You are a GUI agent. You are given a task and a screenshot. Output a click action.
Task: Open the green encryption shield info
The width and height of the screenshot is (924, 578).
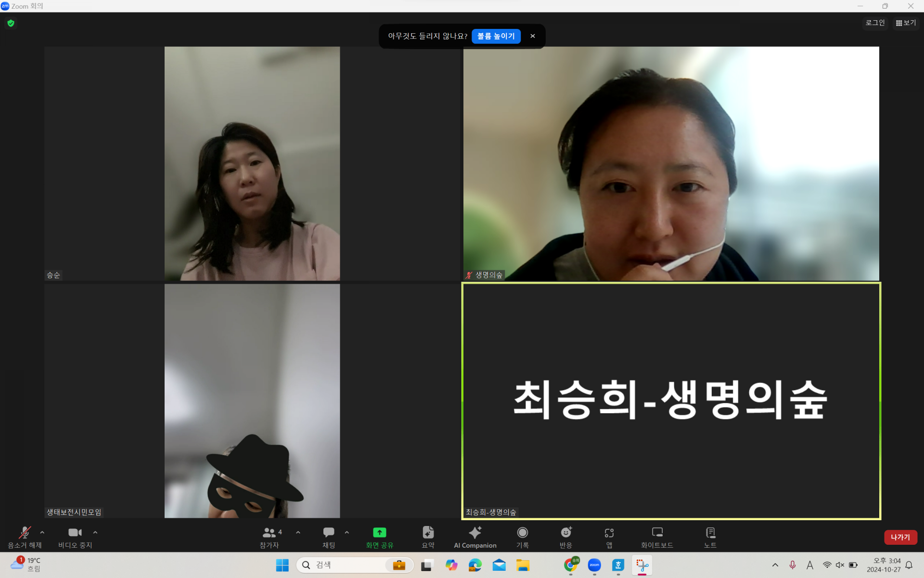coord(11,23)
